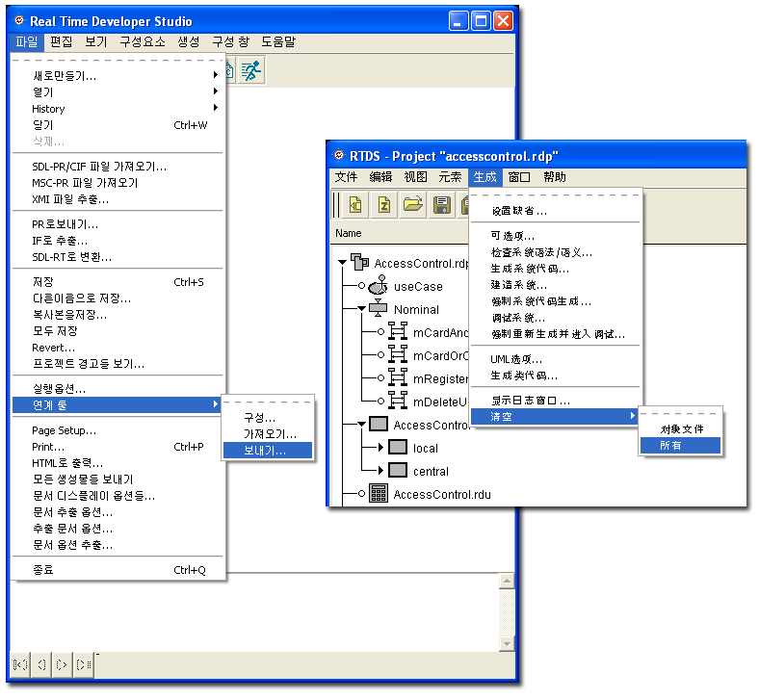Click the jump-to-last navigation button at bottom
This screenshot has height=700, width=759.
(85, 663)
